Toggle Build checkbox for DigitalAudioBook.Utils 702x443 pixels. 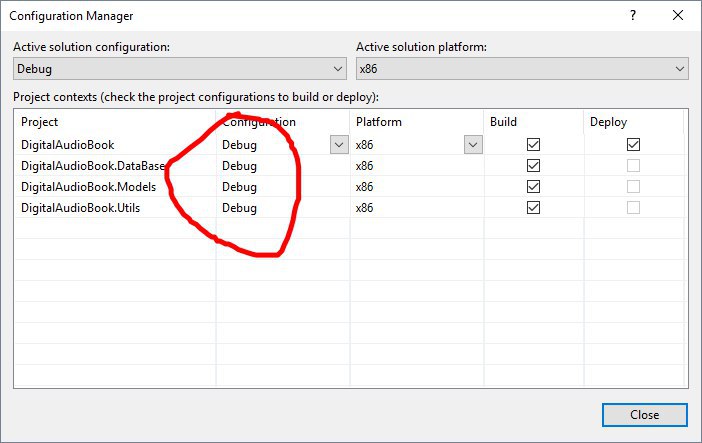533,207
